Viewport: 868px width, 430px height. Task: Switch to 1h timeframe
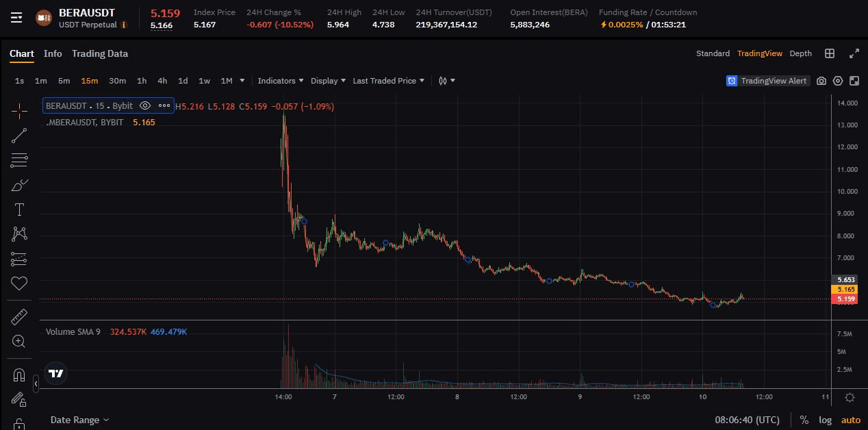pos(142,81)
